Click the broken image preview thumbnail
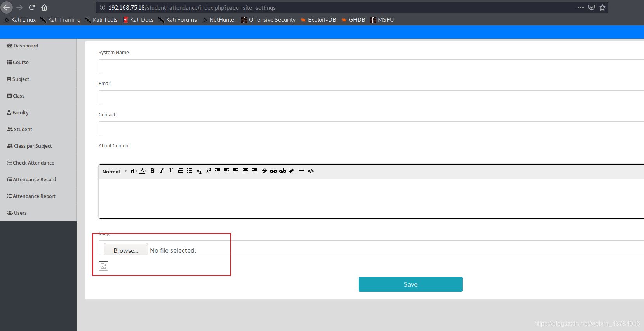The height and width of the screenshot is (331, 644). click(x=103, y=266)
